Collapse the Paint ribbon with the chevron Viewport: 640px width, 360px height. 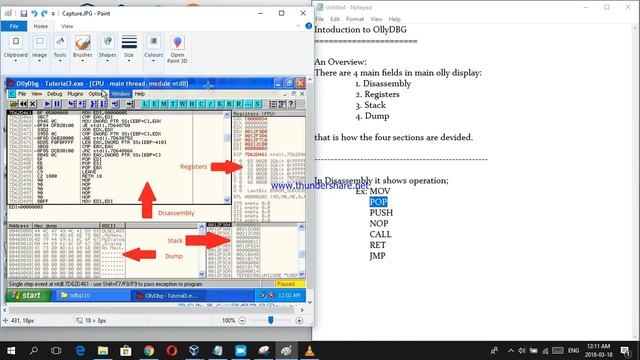click(298, 26)
